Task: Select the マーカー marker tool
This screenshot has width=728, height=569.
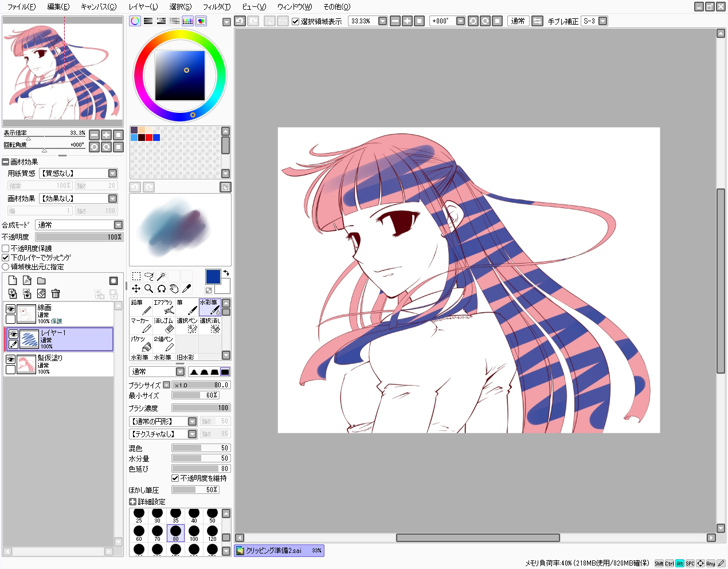Action: pos(141,325)
